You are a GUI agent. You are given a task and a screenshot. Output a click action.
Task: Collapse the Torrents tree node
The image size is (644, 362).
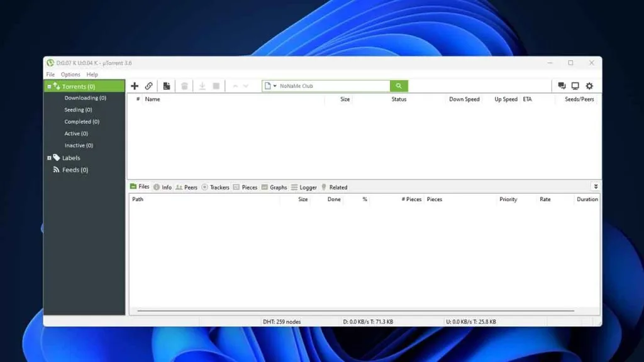coord(49,87)
